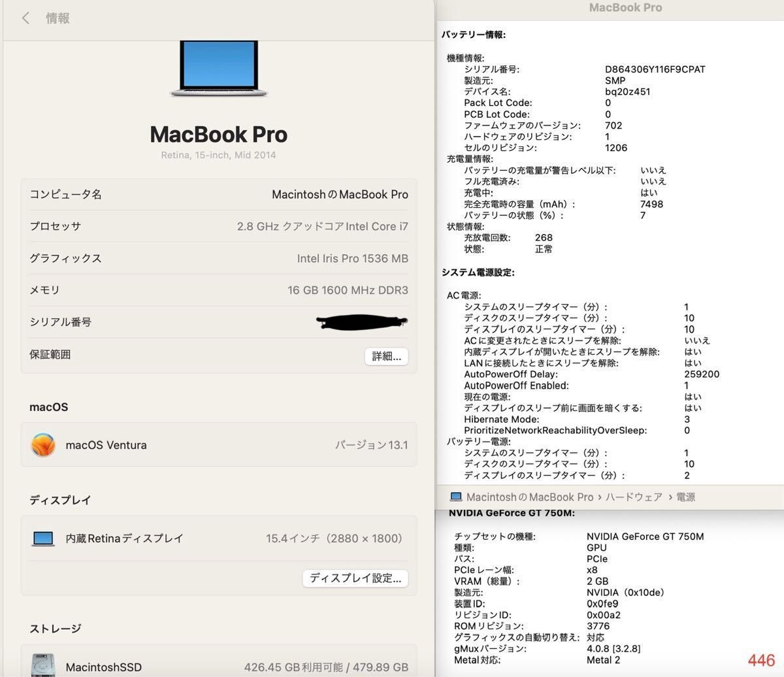784x677 pixels.
Task: Click the built-in Retina display icon
Action: (43, 538)
